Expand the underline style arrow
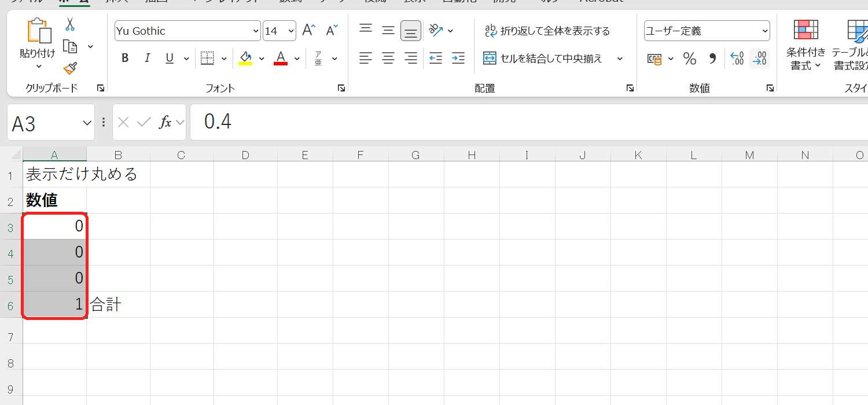 click(x=186, y=58)
